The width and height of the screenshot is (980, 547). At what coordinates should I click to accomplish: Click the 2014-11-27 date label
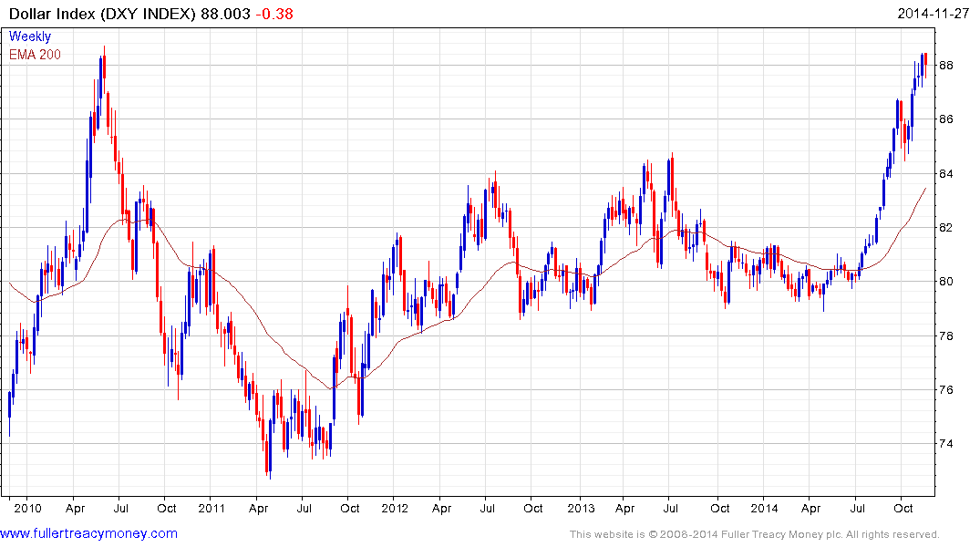click(x=933, y=14)
